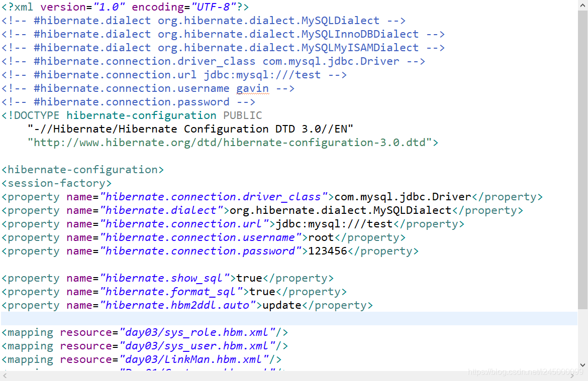Click the commented driver_class com.mysql.jdbc.Driver line

214,61
